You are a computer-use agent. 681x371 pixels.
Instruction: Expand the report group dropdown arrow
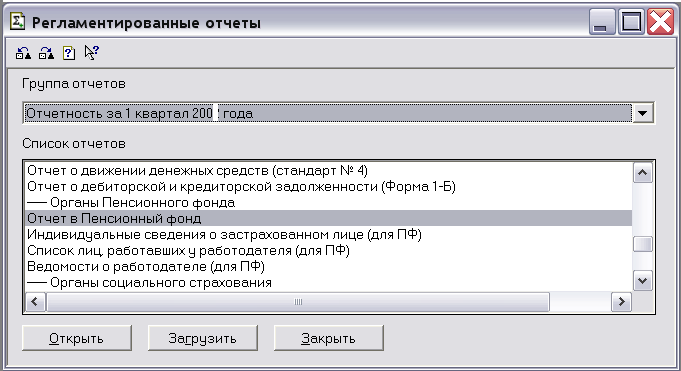[643, 113]
